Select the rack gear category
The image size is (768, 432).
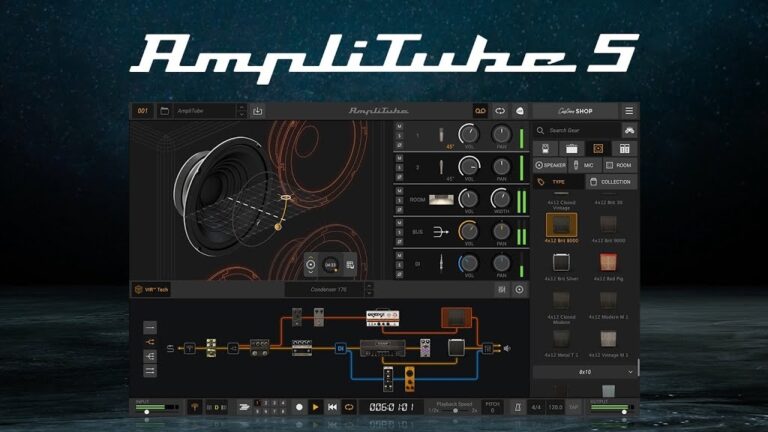[624, 148]
